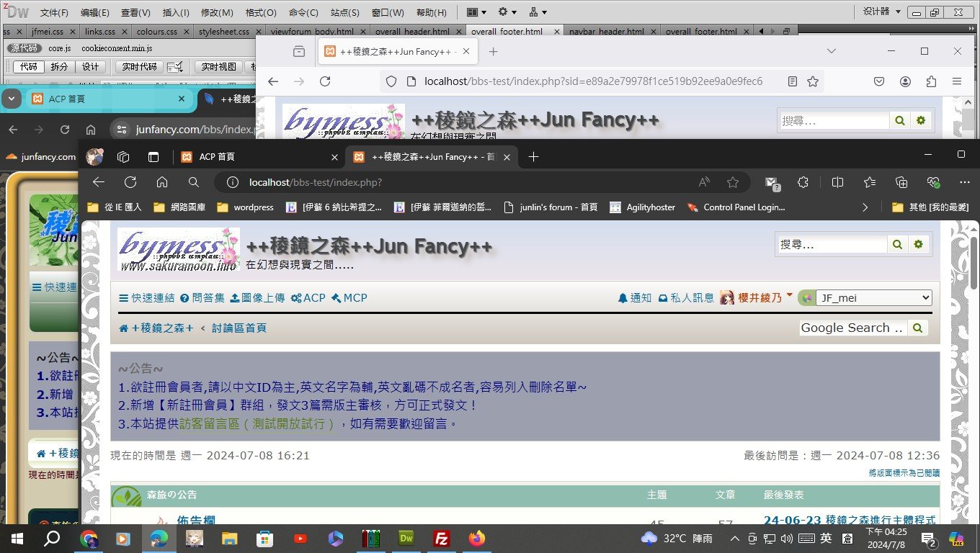
Task: Toggle Dreamweaver 拆分 split view
Action: tap(59, 67)
